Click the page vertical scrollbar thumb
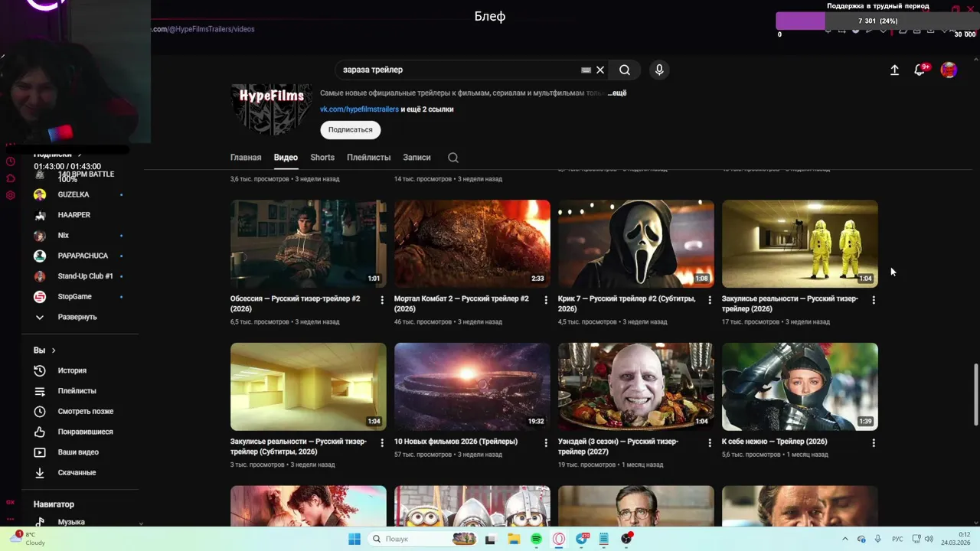 (975, 395)
